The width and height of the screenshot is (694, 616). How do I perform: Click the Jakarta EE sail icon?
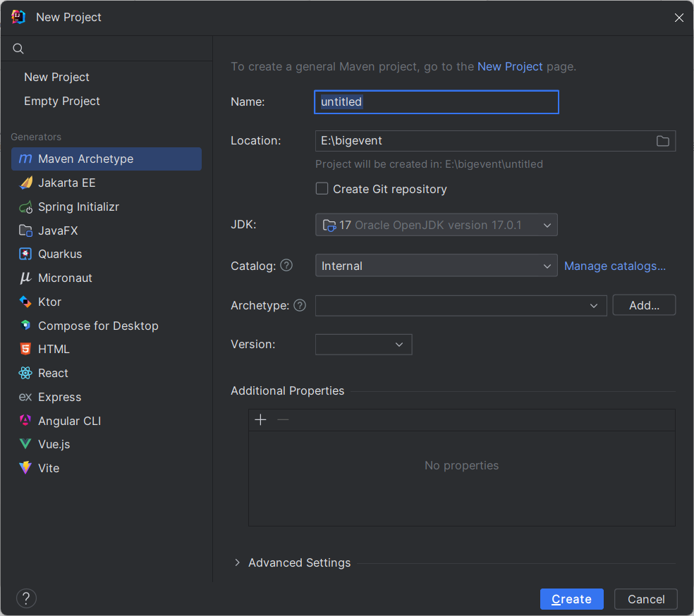25,183
